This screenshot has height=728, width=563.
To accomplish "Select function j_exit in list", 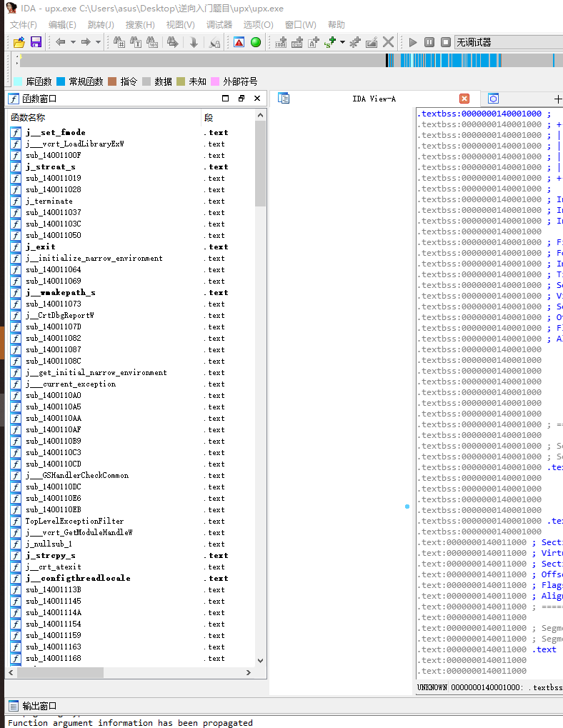I will point(131,246).
